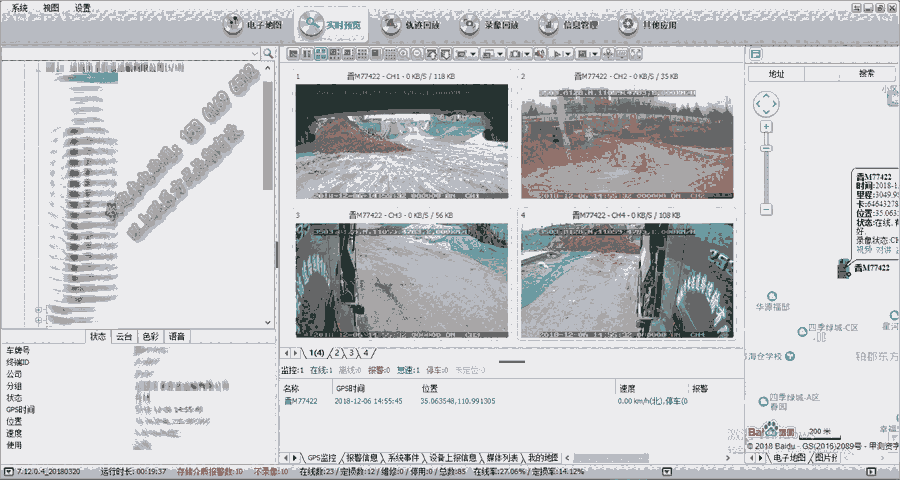Click the map zoom-in plus button
900x480 pixels.
[x=766, y=127]
